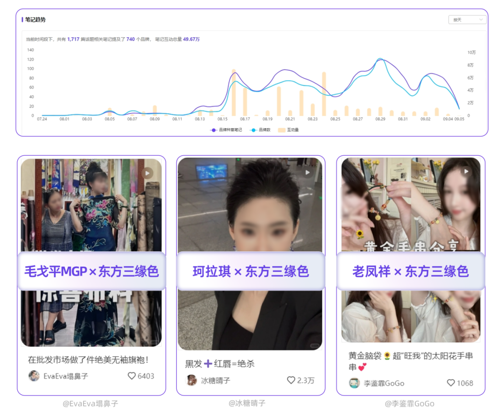Open 李鉴霏GoGo avatar profile
This screenshot has width=504, height=420.
click(x=354, y=383)
